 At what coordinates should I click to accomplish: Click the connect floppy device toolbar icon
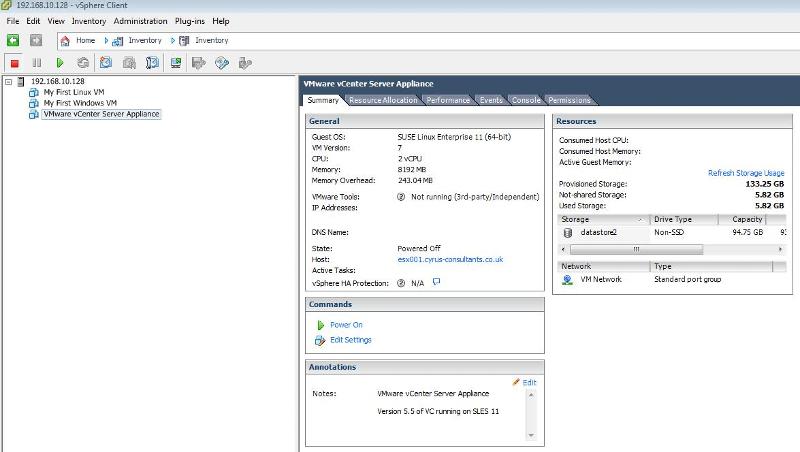click(x=198, y=63)
